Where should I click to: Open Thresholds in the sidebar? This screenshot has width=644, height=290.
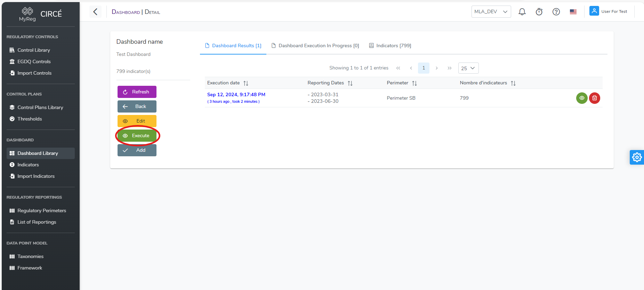pos(30,119)
